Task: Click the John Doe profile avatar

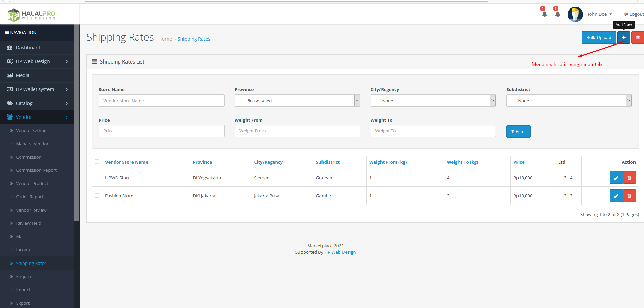Action: tap(575, 14)
